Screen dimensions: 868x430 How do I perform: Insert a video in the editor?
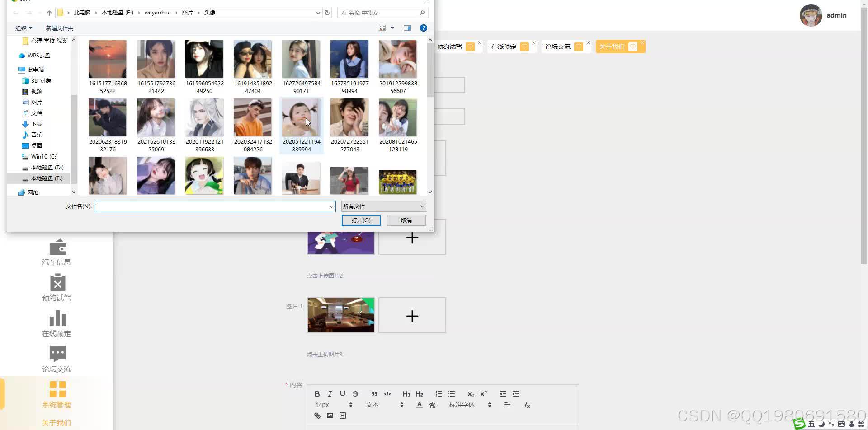point(342,416)
